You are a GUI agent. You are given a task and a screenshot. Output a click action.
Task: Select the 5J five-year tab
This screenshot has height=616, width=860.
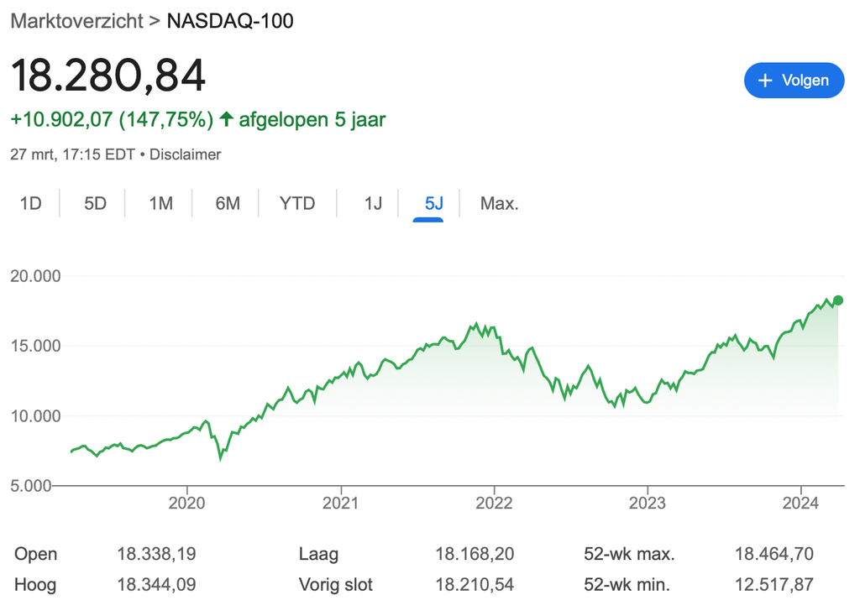coord(433,203)
